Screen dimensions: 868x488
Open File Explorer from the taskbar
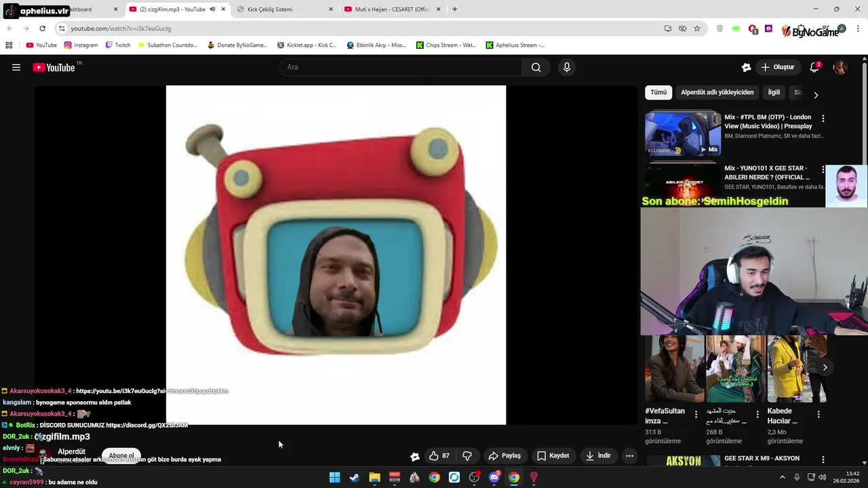pos(374,477)
